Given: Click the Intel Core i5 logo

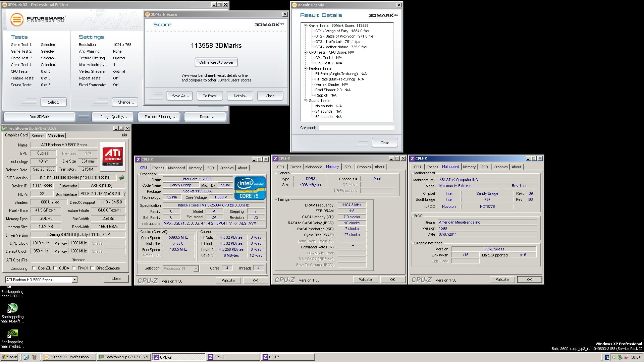Looking at the screenshot, I should click(250, 188).
